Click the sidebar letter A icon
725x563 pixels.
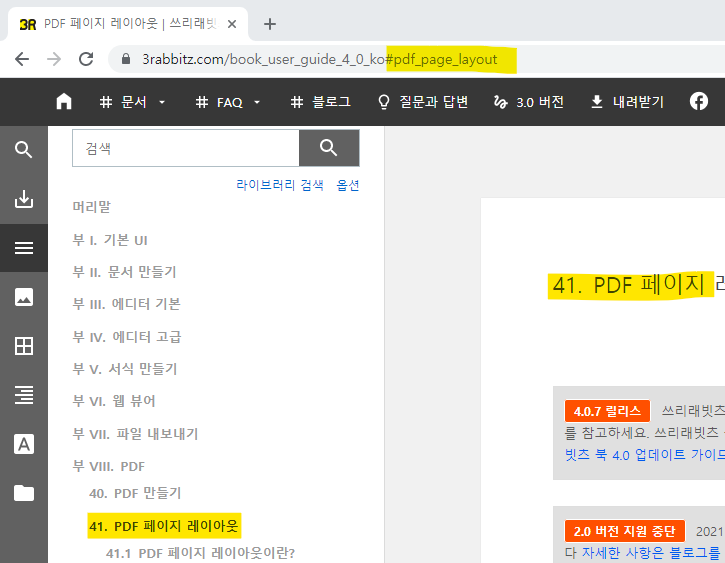coord(24,444)
